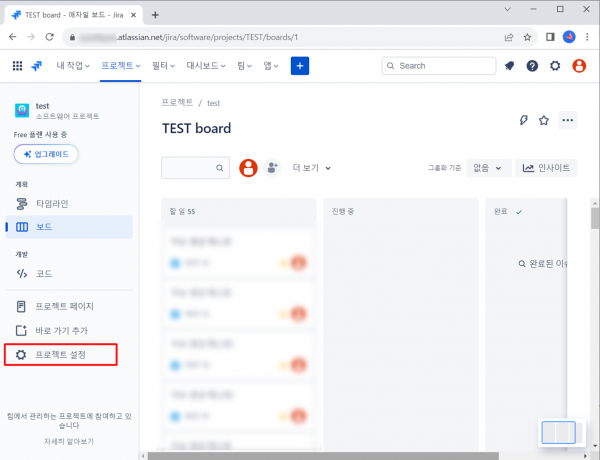Screen dimensions: 600x460
Task: Star the TEST board
Action: (x=544, y=120)
